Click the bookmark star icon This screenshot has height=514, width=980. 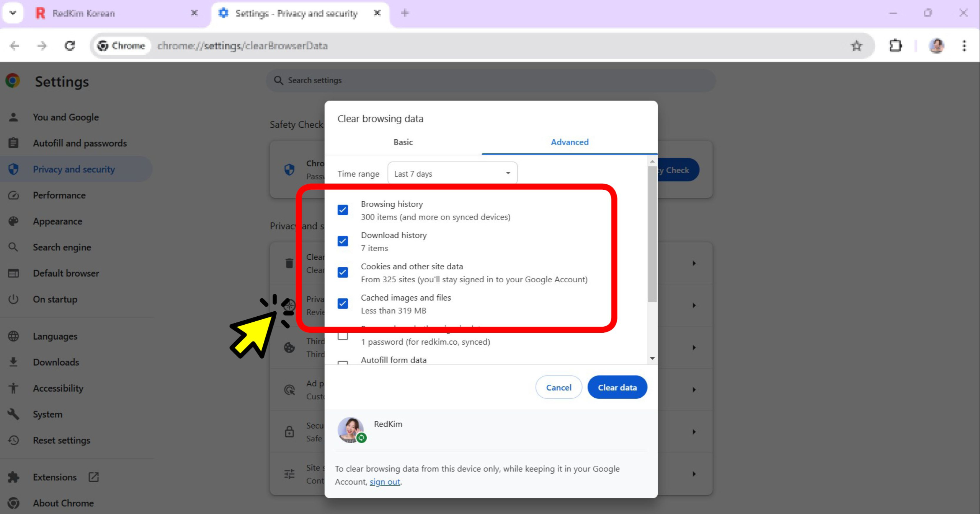(x=856, y=46)
